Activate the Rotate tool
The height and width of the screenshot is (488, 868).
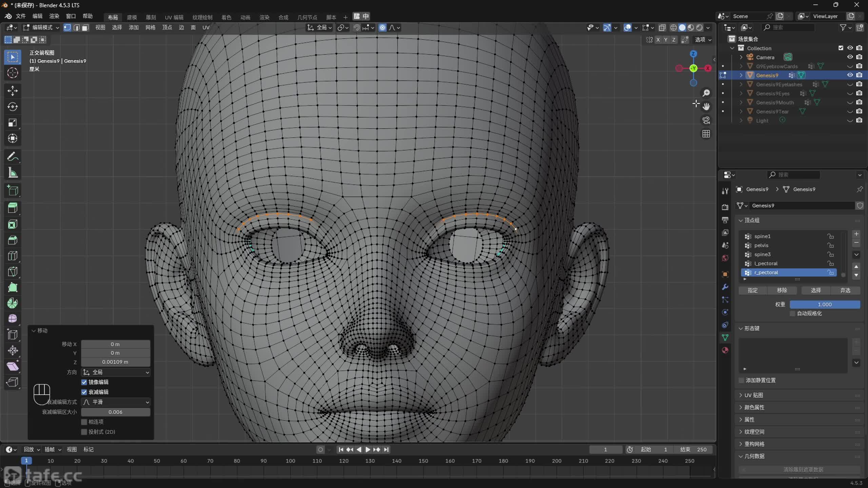13,106
